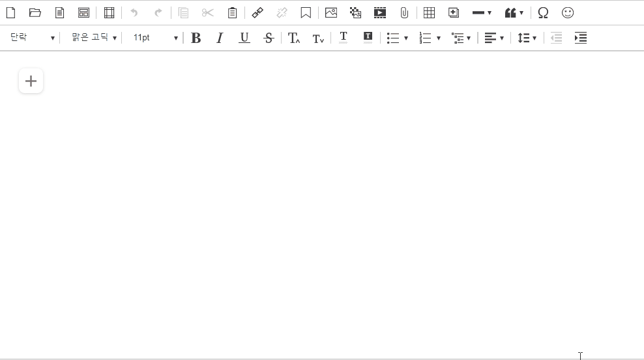This screenshot has height=360, width=644.
Task: Toggle italic formatting
Action: click(x=220, y=38)
